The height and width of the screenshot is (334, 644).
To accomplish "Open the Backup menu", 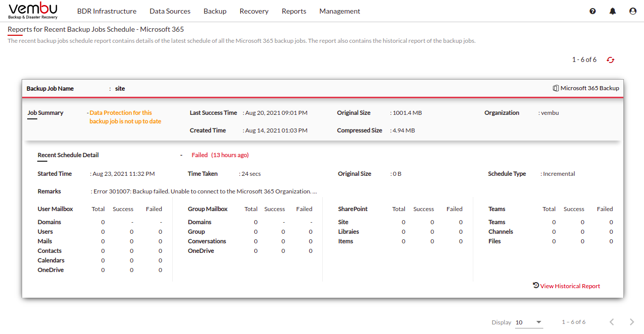I will click(x=215, y=11).
